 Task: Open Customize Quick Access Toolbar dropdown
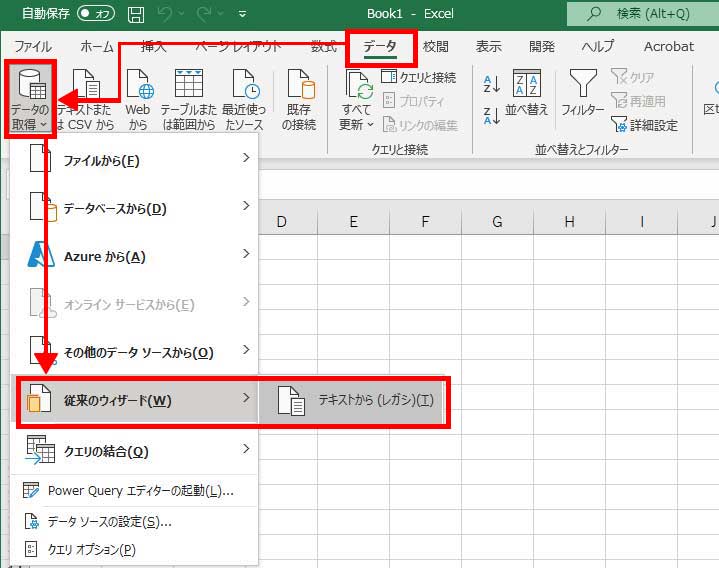[x=243, y=14]
